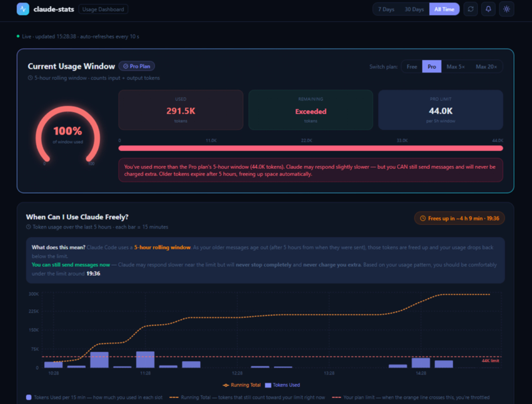Click the refresh icon button
This screenshot has height=404, width=532.
coord(470,9)
